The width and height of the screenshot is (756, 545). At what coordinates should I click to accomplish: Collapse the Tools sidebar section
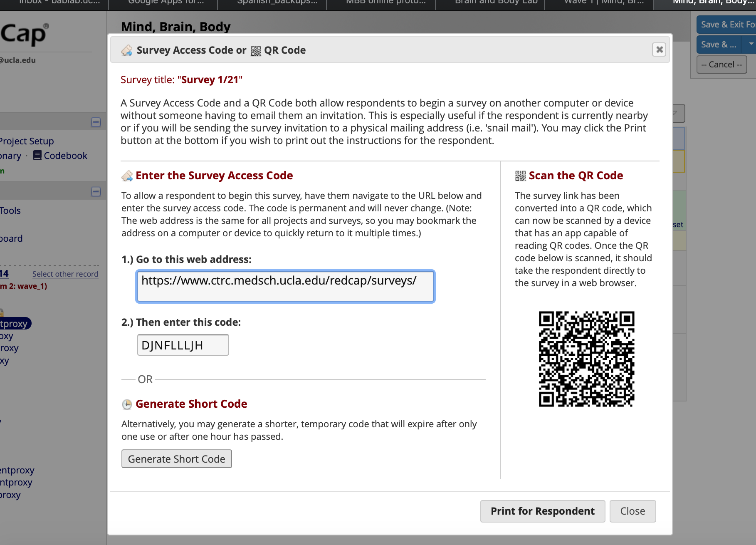pos(96,192)
